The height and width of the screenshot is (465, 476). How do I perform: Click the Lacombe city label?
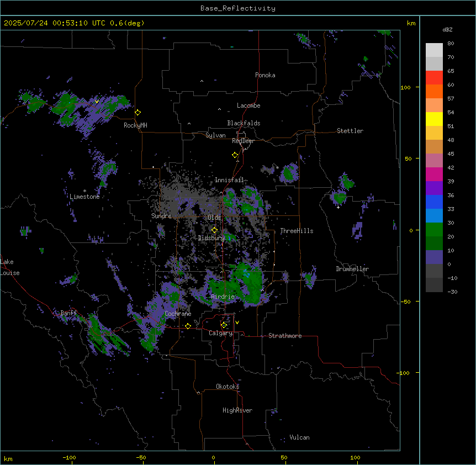[x=248, y=105]
